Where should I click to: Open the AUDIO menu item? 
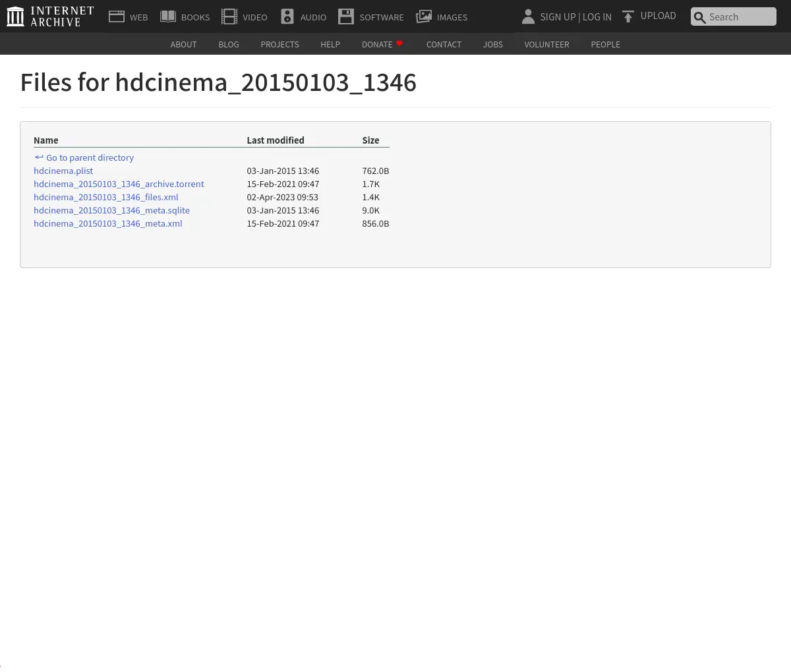[313, 17]
